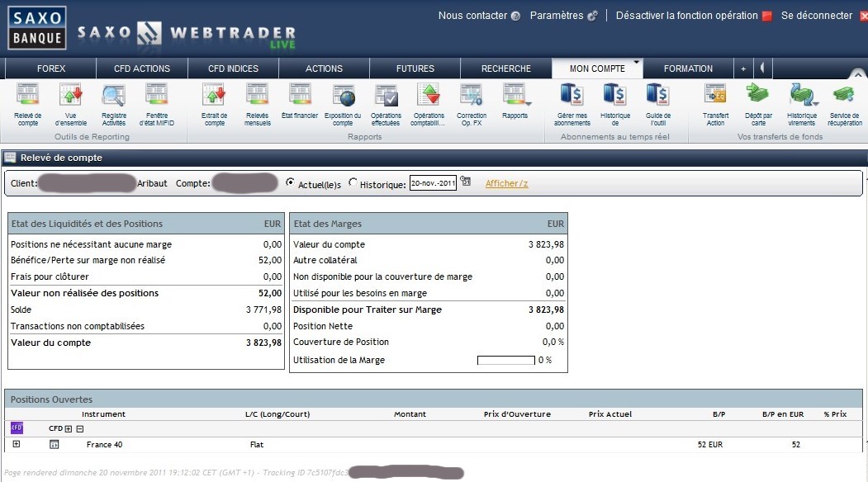The width and height of the screenshot is (868, 482).
Task: Click the Nous contacter link
Action: click(472, 16)
